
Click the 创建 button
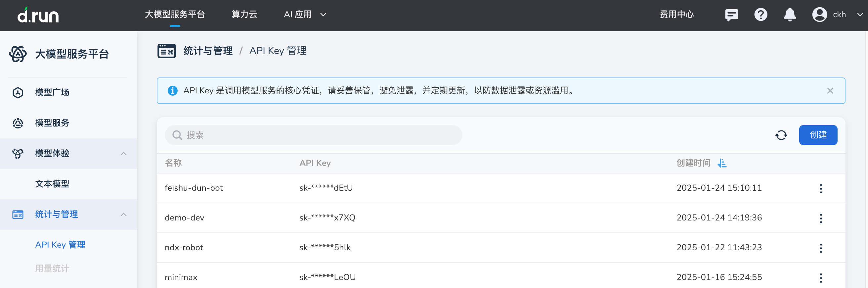pyautogui.click(x=818, y=135)
